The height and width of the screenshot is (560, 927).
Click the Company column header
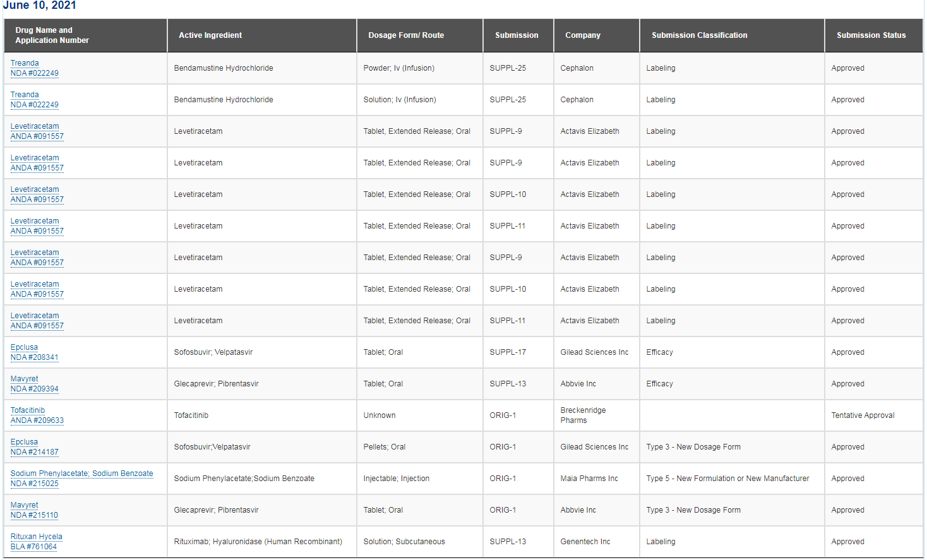click(597, 35)
